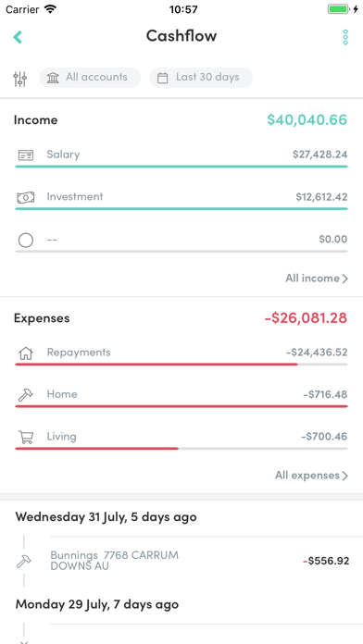
Task: Open the Repayments expense row
Action: [x=181, y=355]
